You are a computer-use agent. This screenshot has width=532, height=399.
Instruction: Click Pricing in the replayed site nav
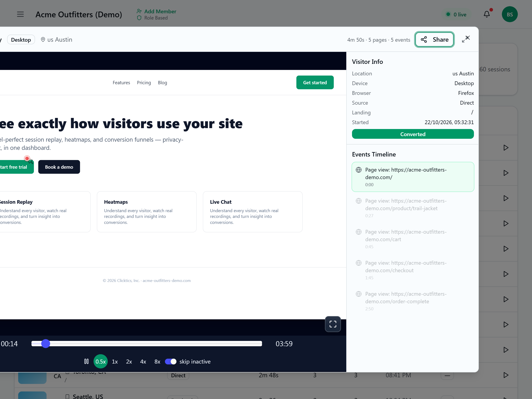pos(144,82)
